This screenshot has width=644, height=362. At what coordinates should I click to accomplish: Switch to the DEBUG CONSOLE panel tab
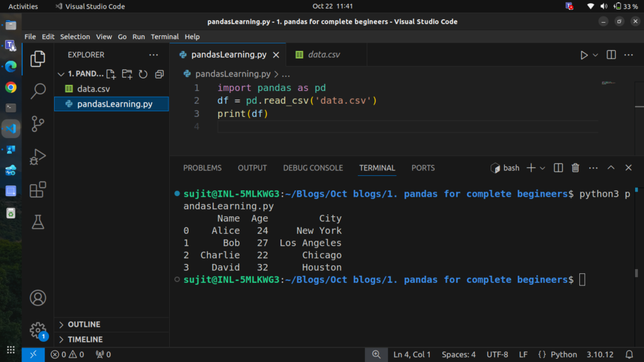313,168
